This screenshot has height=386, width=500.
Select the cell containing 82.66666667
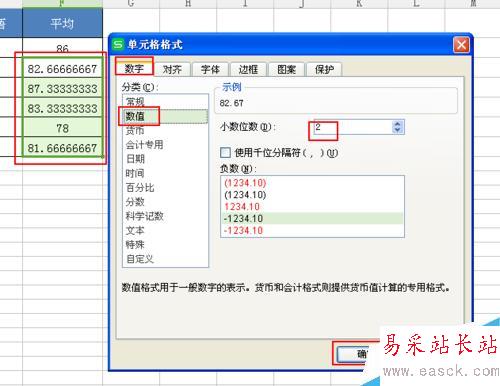pyautogui.click(x=62, y=69)
